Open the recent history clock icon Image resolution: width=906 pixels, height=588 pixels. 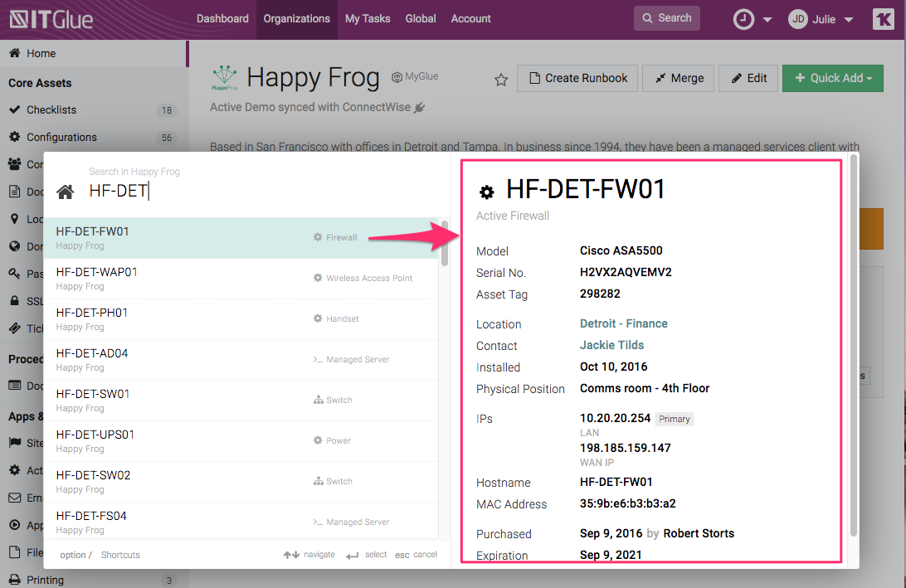point(743,19)
